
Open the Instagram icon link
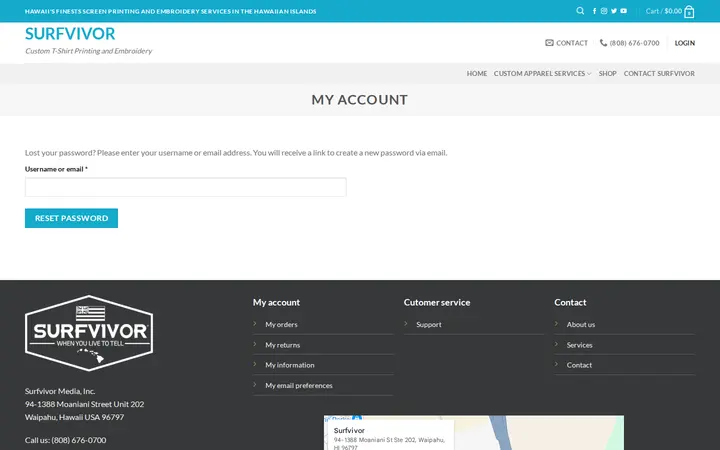(x=604, y=11)
